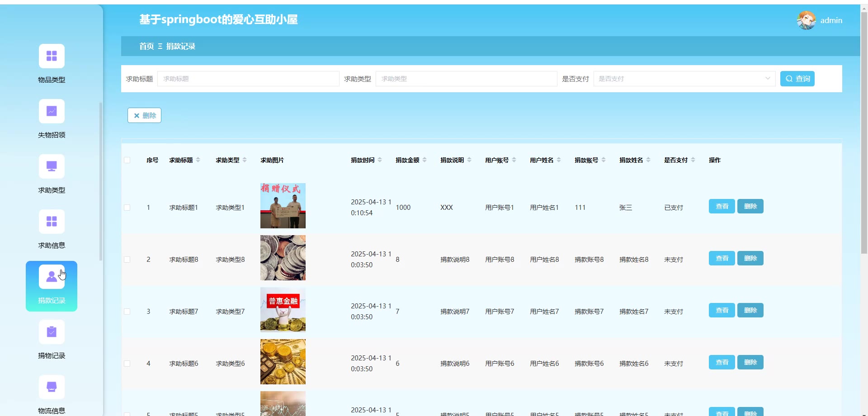Open the 物流信息 sidebar icon
Image resolution: width=868 pixels, height=416 pixels.
[x=52, y=388]
